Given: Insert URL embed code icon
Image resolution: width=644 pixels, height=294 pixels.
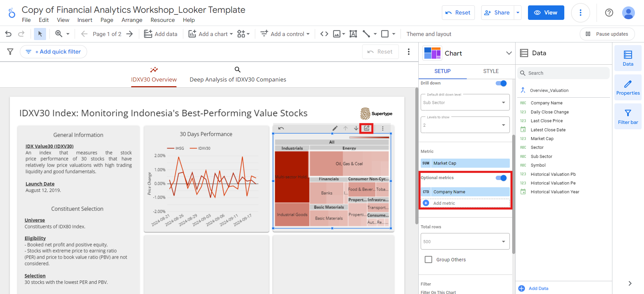Looking at the screenshot, I should click(x=324, y=34).
